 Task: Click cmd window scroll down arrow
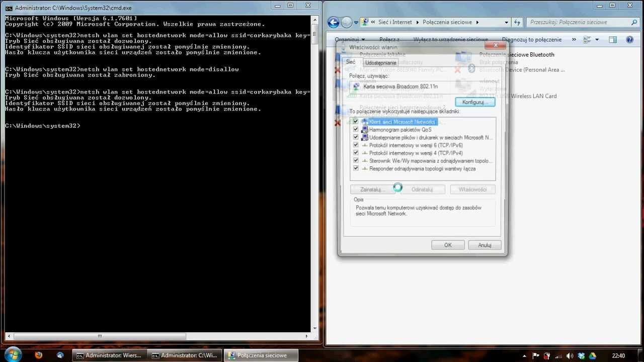(x=315, y=328)
